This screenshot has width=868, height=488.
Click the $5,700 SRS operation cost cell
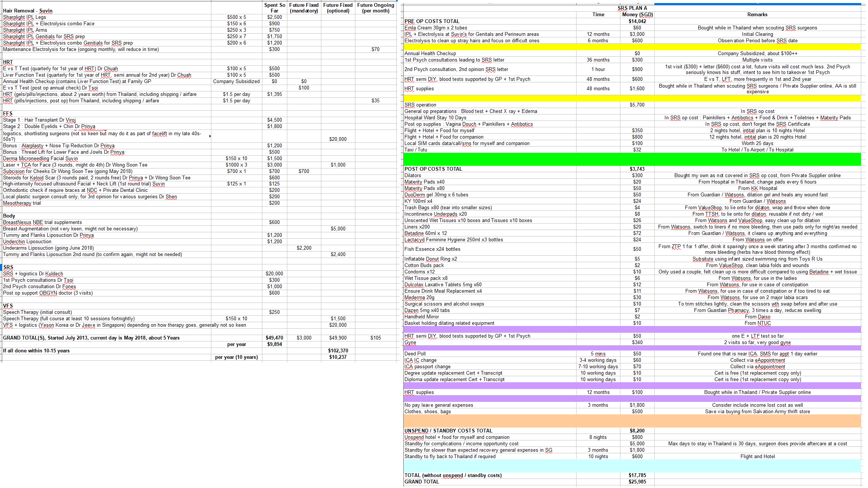coord(637,105)
